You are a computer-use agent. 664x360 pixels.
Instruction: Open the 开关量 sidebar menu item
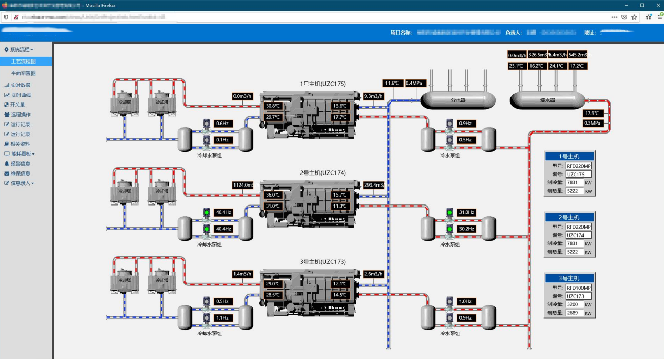[15, 105]
